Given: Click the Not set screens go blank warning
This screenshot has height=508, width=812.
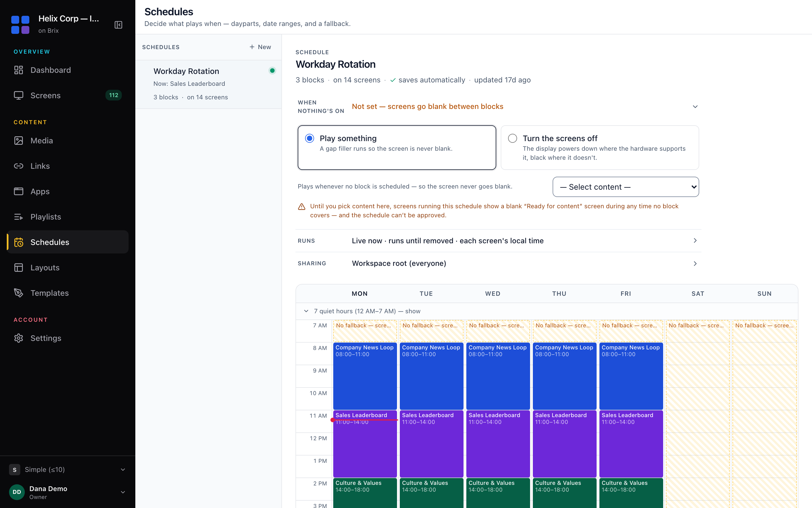Looking at the screenshot, I should click(x=427, y=106).
